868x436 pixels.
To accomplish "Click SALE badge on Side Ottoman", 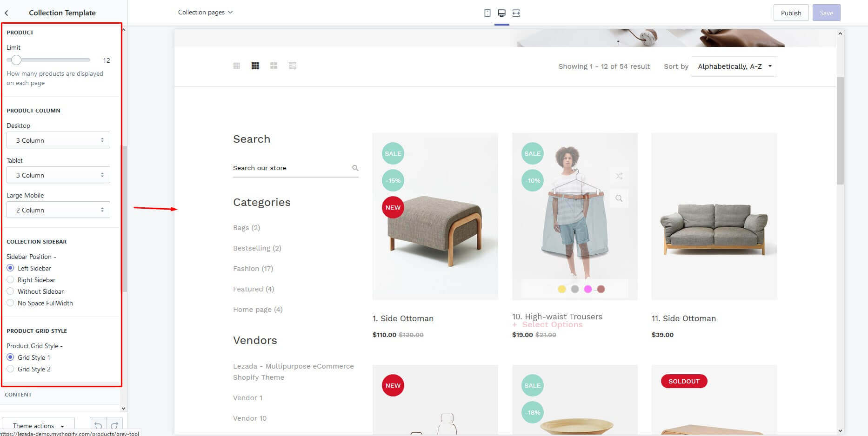I will (393, 153).
